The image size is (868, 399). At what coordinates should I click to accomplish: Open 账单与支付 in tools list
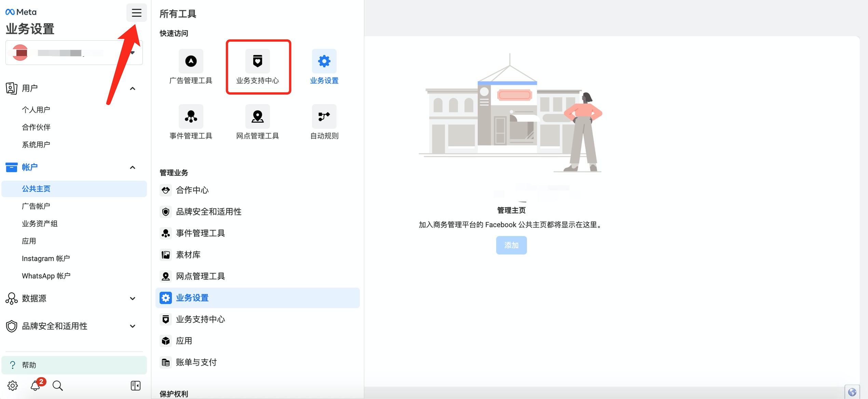tap(257, 362)
